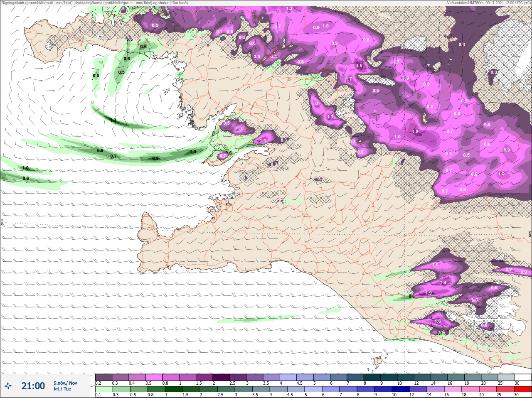Click the header title starting 'Rigning/skúrir'
This screenshot has width=532, height=398.
coord(95,2)
